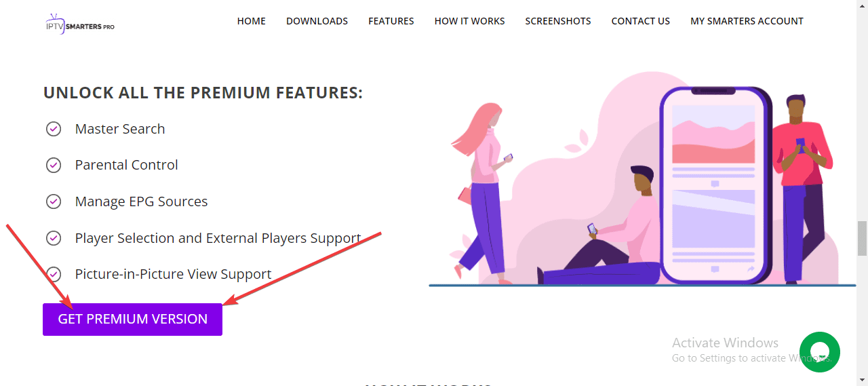Open MY SMARTERS ACCOUNT link

tap(747, 21)
